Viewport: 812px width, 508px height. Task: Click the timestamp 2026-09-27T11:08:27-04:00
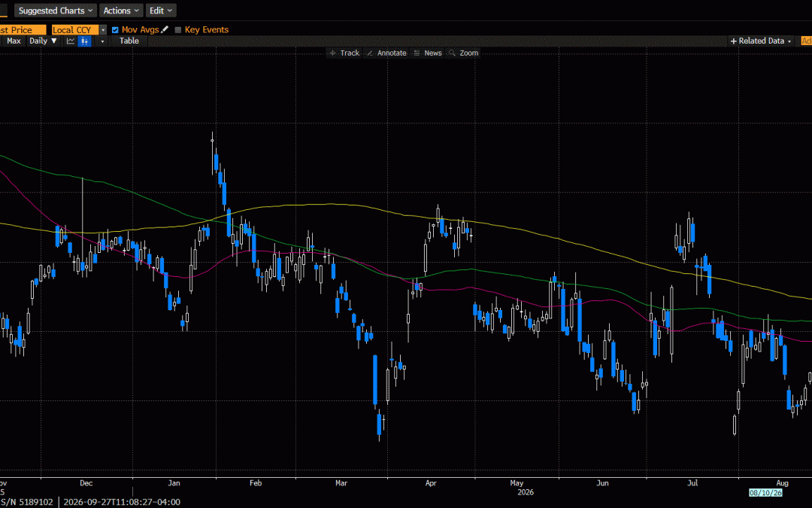click(123, 502)
